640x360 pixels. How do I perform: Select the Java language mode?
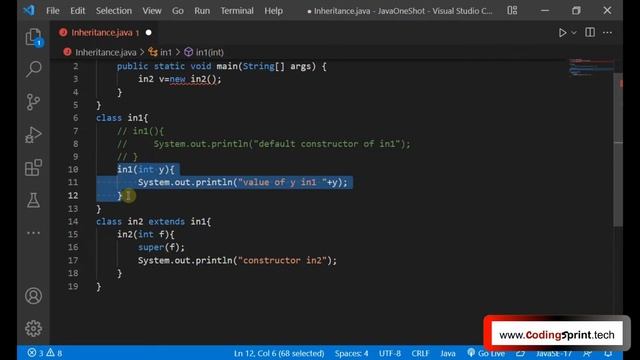448,353
